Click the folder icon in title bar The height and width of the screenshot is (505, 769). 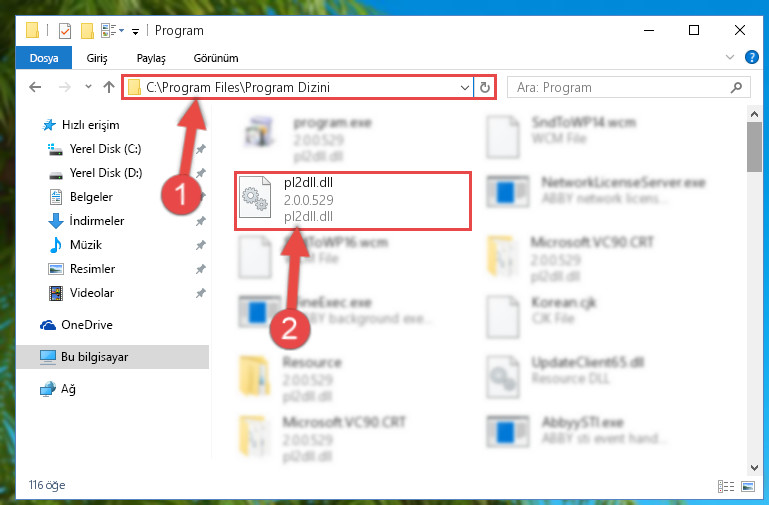click(x=32, y=30)
